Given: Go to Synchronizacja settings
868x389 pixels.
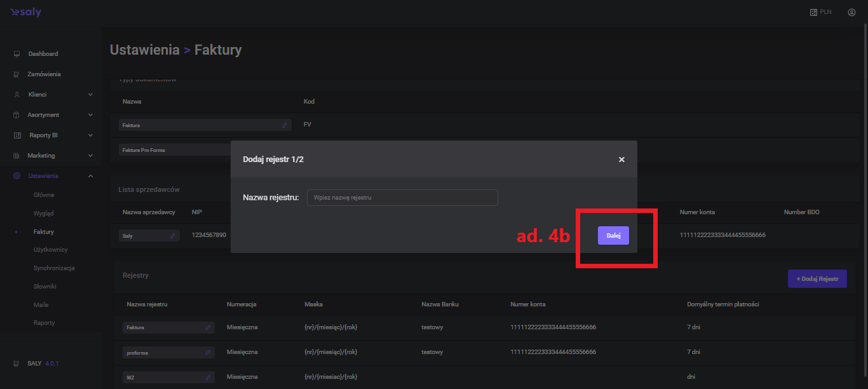Looking at the screenshot, I should coord(54,268).
